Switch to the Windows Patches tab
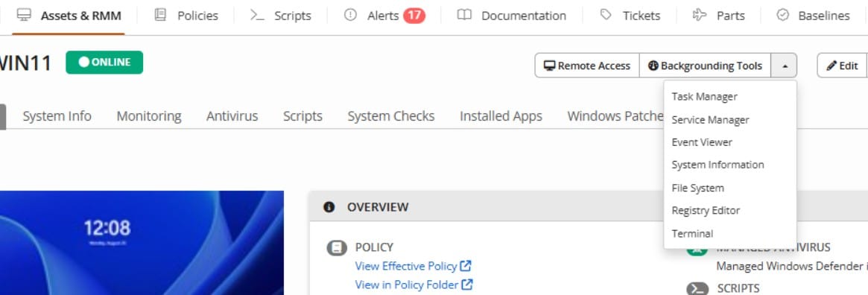 tap(615, 116)
